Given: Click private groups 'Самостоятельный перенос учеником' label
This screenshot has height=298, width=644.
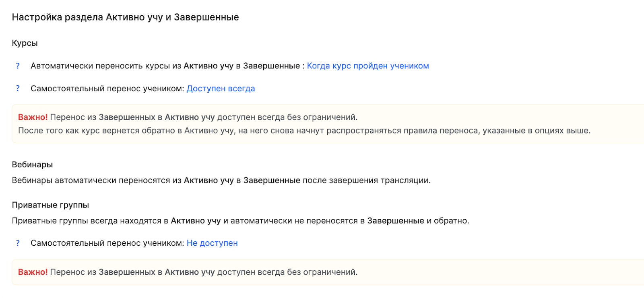Looking at the screenshot, I should (x=107, y=243).
